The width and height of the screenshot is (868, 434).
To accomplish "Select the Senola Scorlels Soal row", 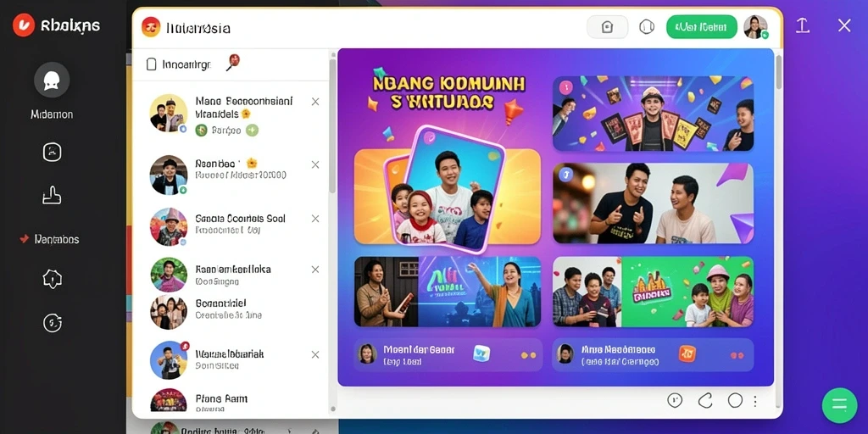I will 231,226.
